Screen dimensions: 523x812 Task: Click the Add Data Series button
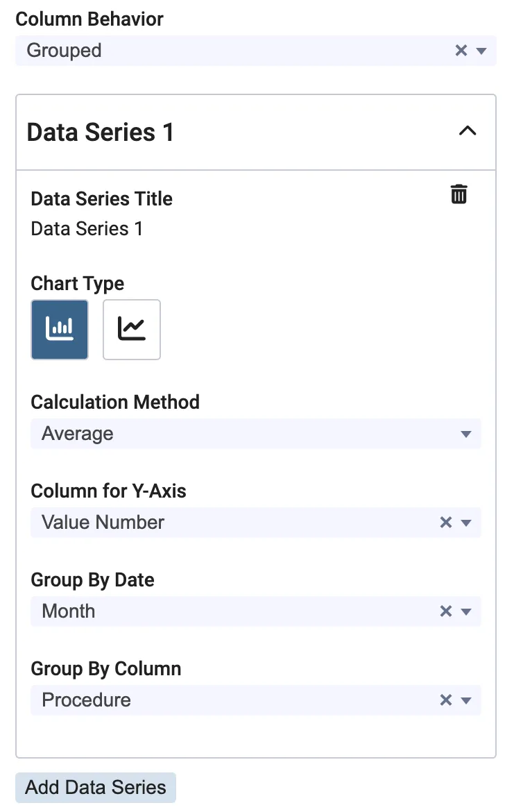coord(95,787)
